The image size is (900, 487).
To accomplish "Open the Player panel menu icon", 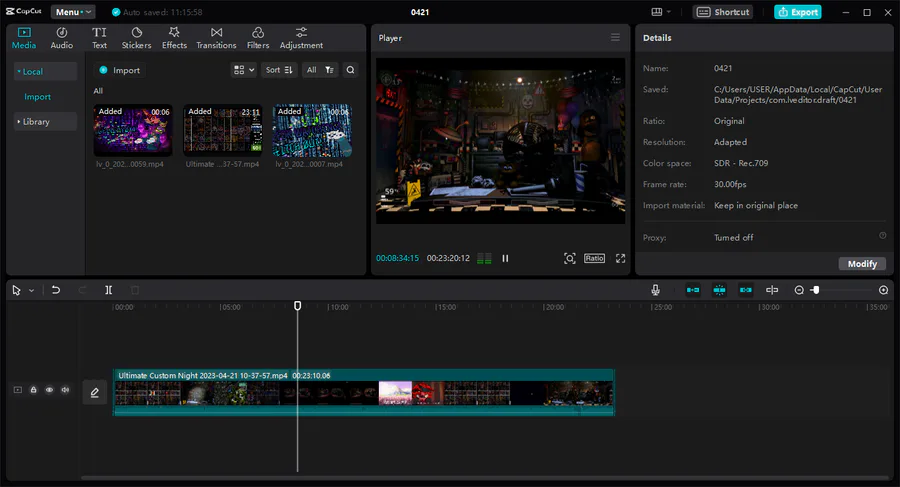I will [x=615, y=37].
